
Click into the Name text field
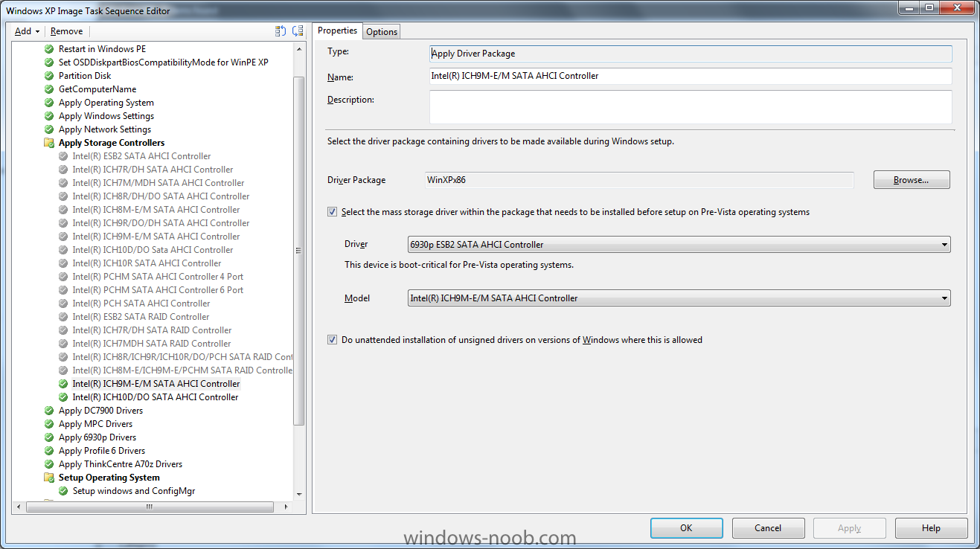point(691,76)
